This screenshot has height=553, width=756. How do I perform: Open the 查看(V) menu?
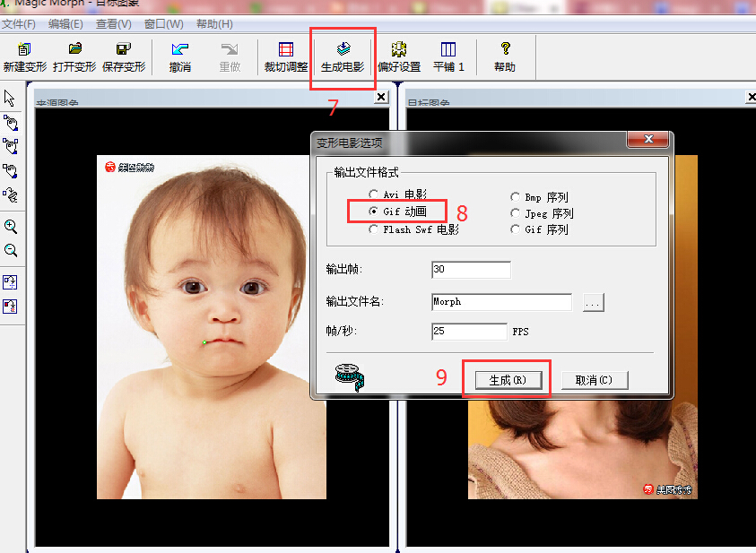coord(113,24)
